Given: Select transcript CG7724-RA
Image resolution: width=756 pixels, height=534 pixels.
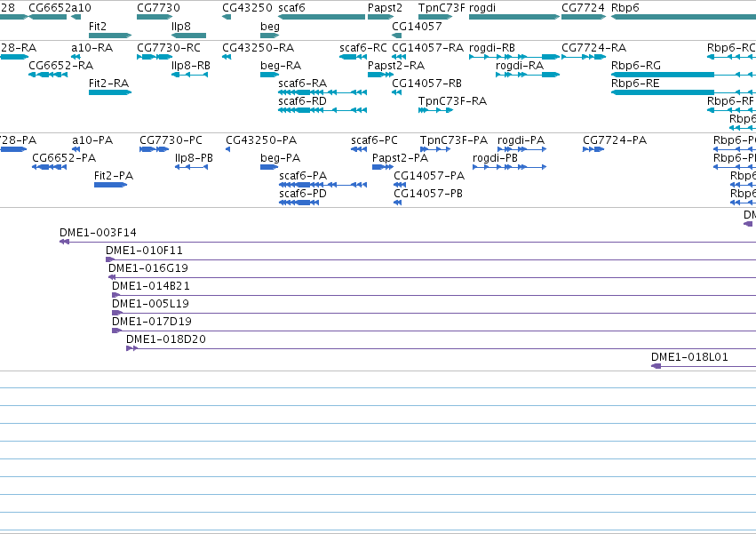Looking at the screenshot, I should [584, 57].
